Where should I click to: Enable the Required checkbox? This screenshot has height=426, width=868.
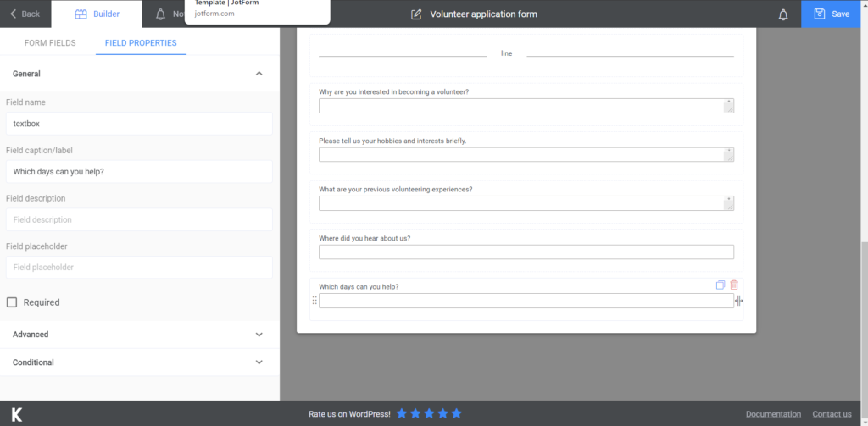tap(12, 302)
